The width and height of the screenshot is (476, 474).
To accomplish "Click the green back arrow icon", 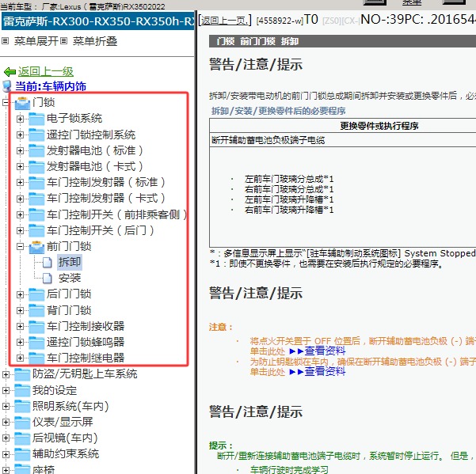I will pyautogui.click(x=10, y=72).
